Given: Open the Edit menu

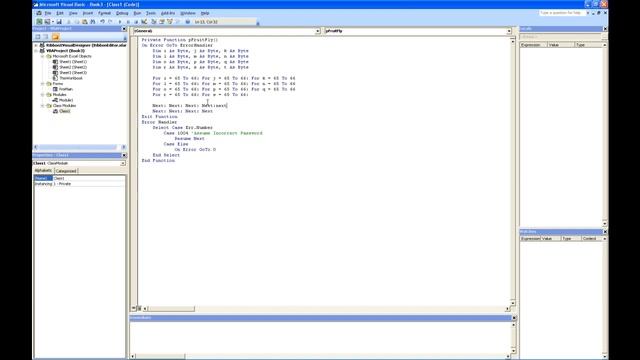Looking at the screenshot, I should [x=60, y=13].
